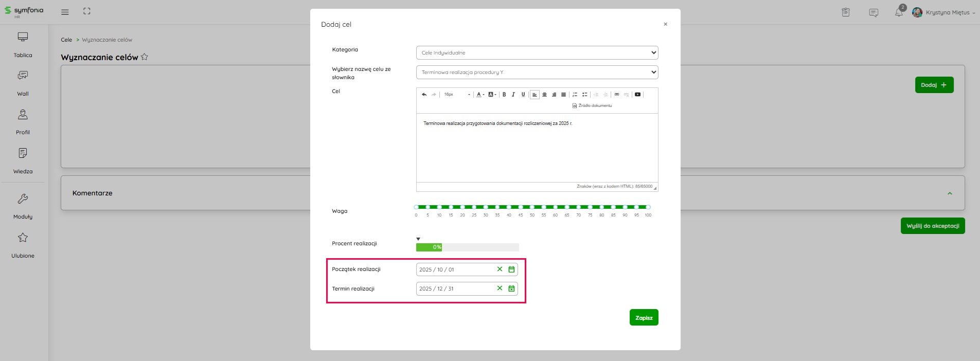
Task: Insert a hyperlink with the link icon
Action: pos(617,95)
